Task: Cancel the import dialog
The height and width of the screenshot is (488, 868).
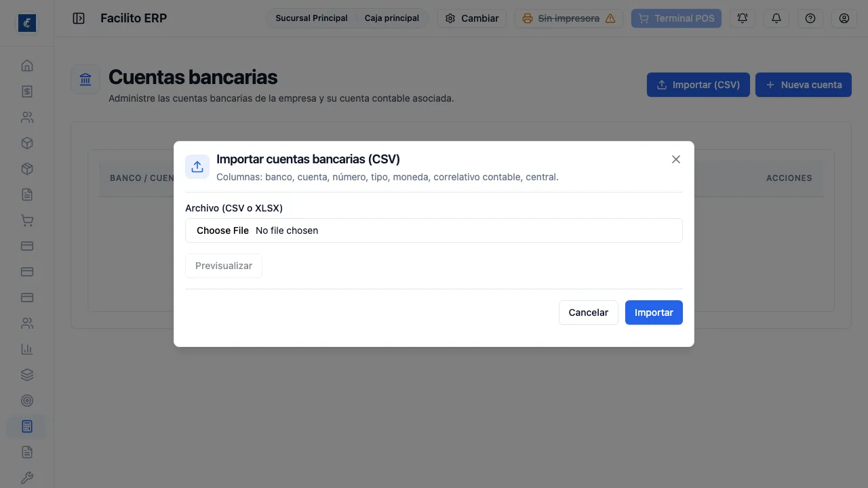Action: (x=589, y=312)
